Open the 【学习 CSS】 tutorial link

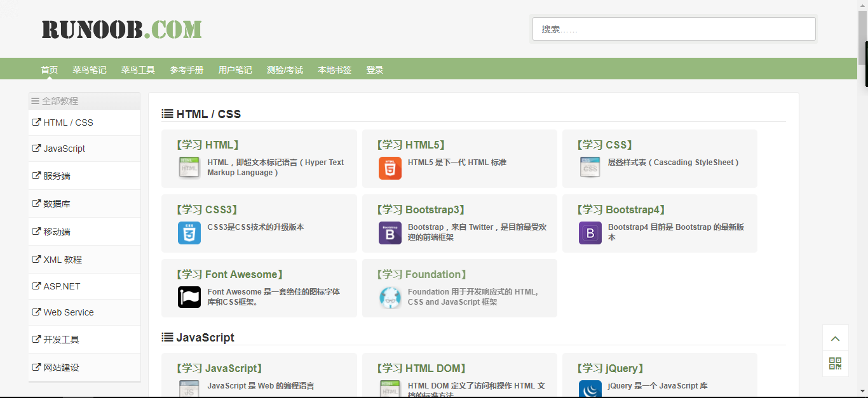(x=605, y=145)
